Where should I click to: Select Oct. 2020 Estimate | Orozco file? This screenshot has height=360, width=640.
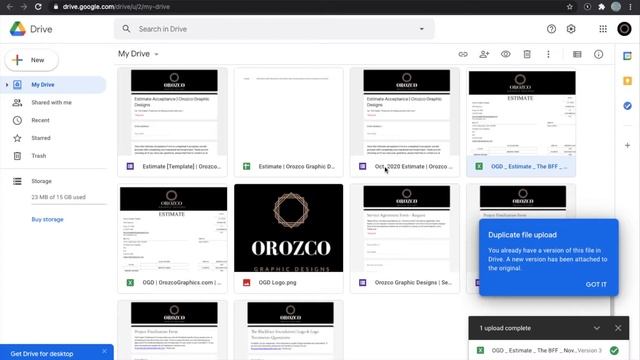point(405,122)
